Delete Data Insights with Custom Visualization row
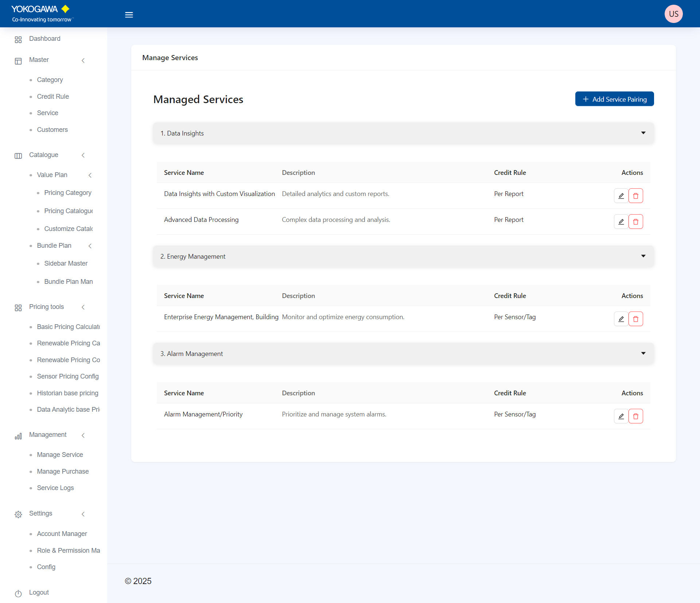700x603 pixels. tap(635, 196)
